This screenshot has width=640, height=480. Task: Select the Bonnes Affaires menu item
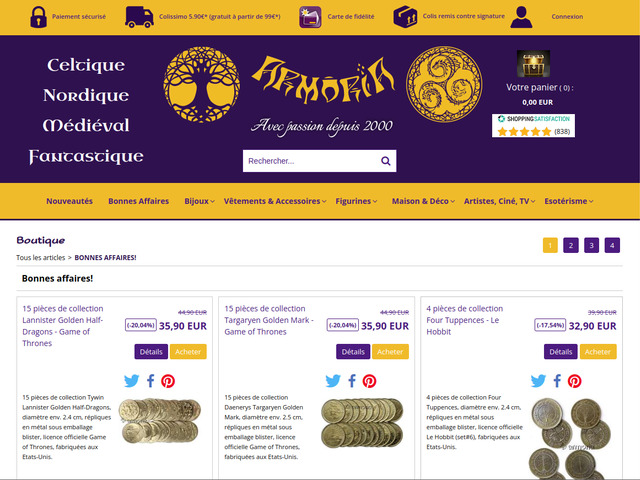click(x=138, y=201)
